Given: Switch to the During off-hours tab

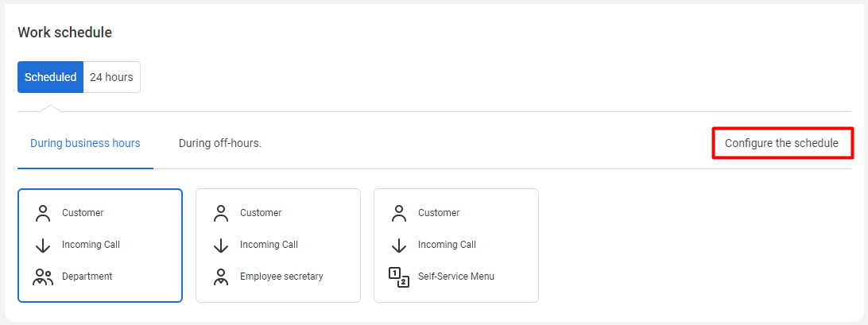Looking at the screenshot, I should tap(220, 144).
